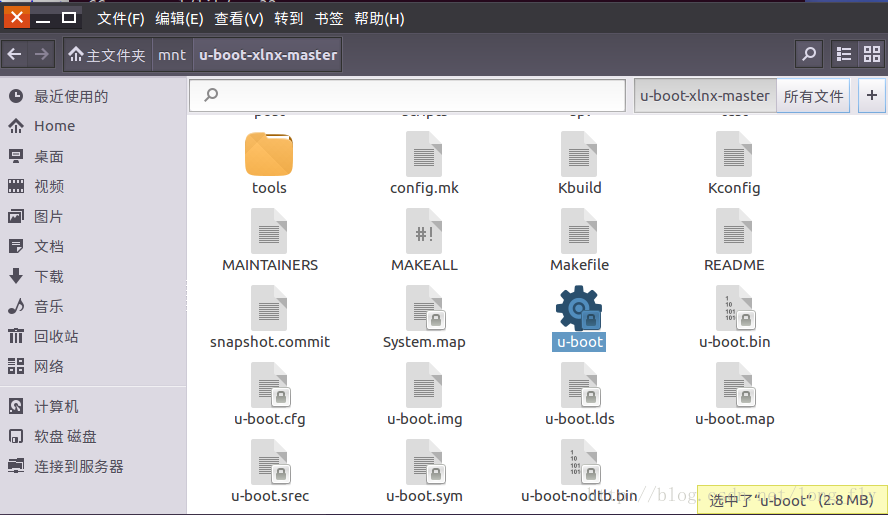This screenshot has width=888, height=515.
Task: Open 回收站 Trash in the sidebar
Action: click(x=56, y=336)
